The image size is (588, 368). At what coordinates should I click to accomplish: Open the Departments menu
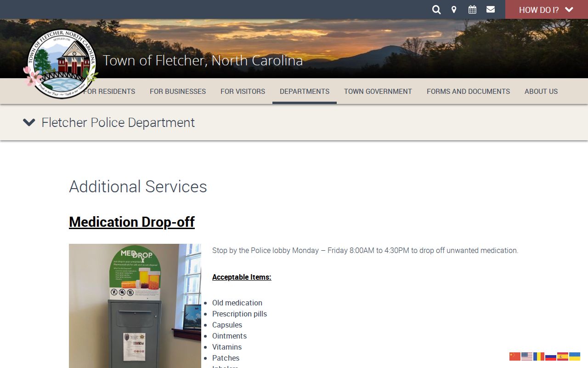pyautogui.click(x=305, y=91)
